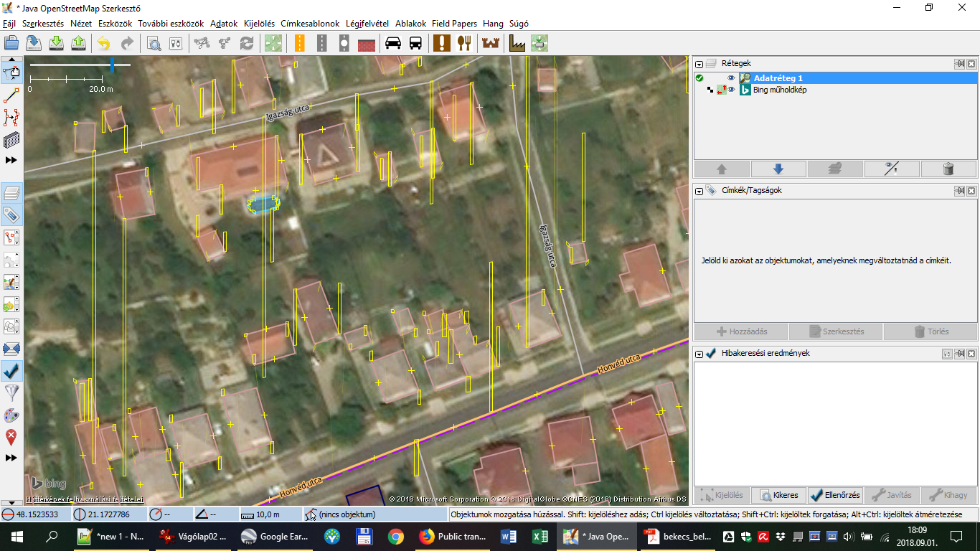Open the Search objects magnifier icon
The height and width of the screenshot is (551, 980).
[x=154, y=43]
